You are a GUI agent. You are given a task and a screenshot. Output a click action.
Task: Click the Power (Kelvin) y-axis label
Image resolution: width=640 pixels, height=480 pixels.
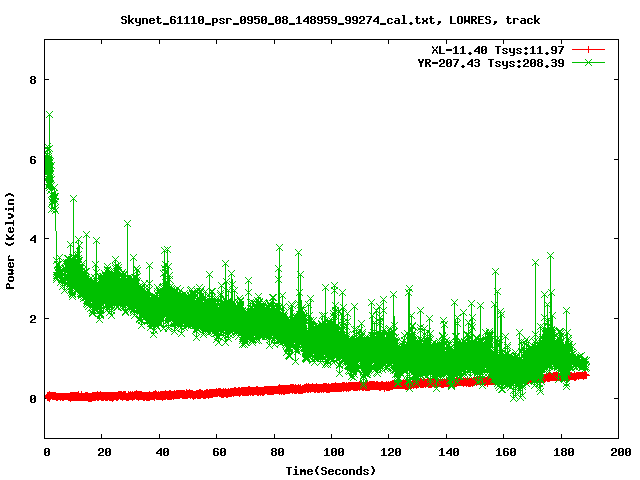(x=10, y=241)
